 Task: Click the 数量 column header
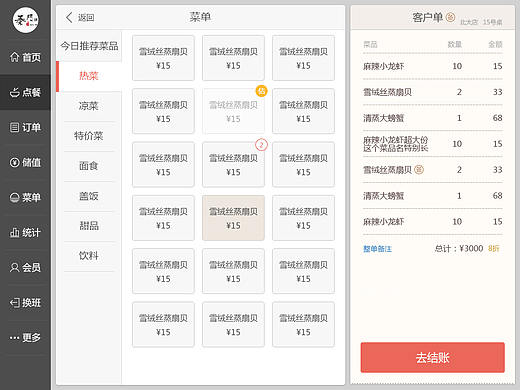pyautogui.click(x=455, y=44)
